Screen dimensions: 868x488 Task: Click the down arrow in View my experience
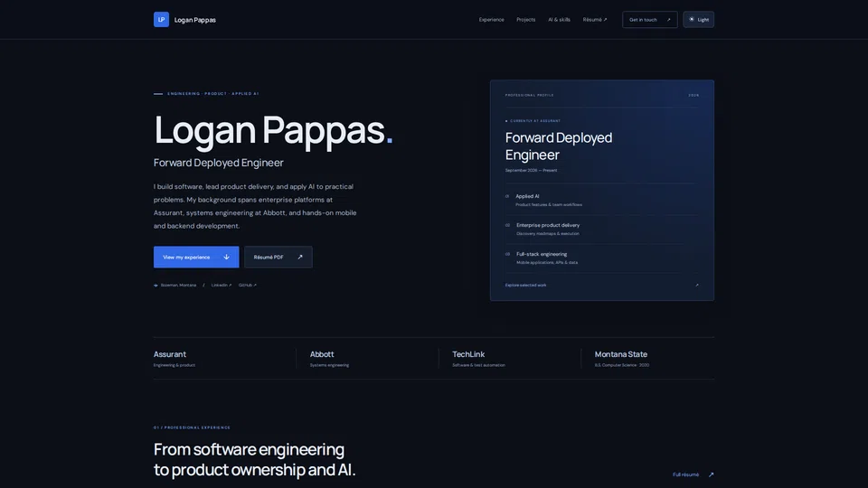tap(226, 257)
